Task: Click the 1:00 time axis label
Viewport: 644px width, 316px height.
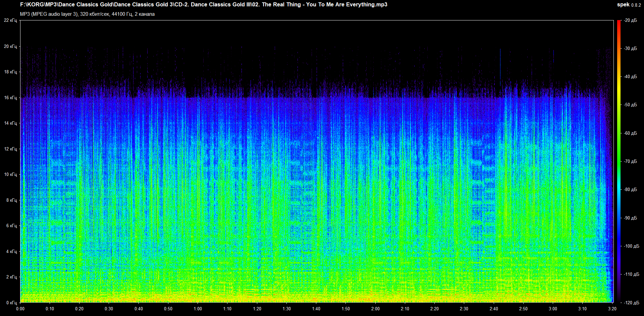Action: point(198,309)
